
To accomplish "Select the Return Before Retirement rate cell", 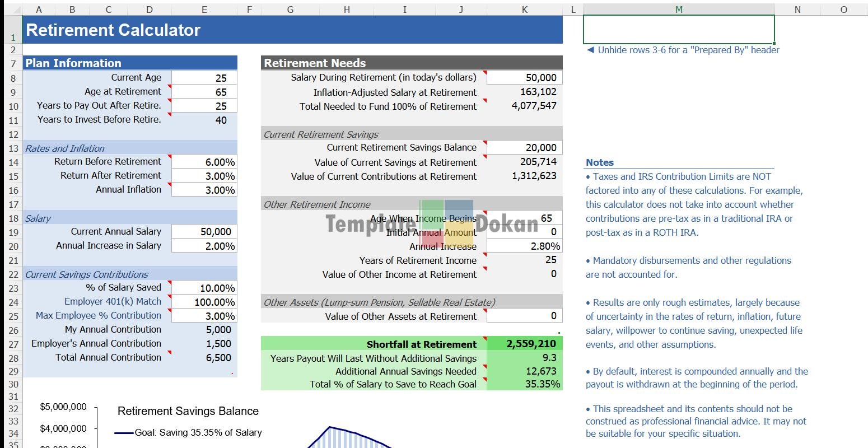I will [204, 162].
